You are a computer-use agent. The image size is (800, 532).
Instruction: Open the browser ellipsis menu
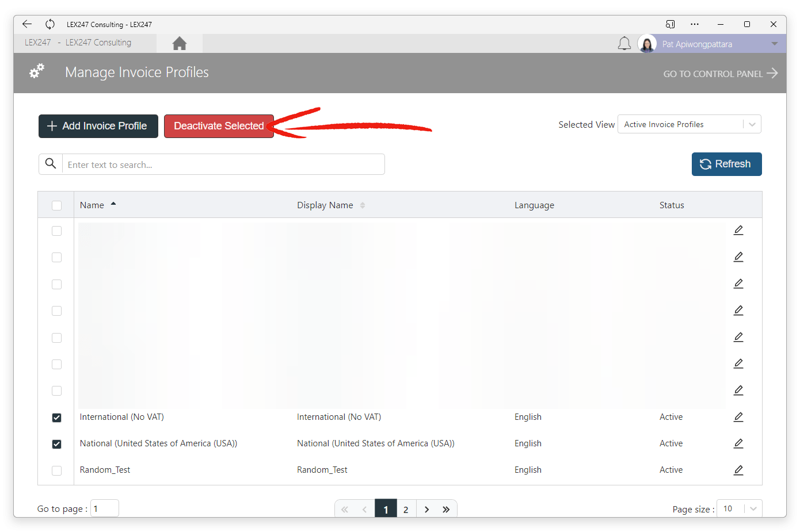(x=695, y=24)
